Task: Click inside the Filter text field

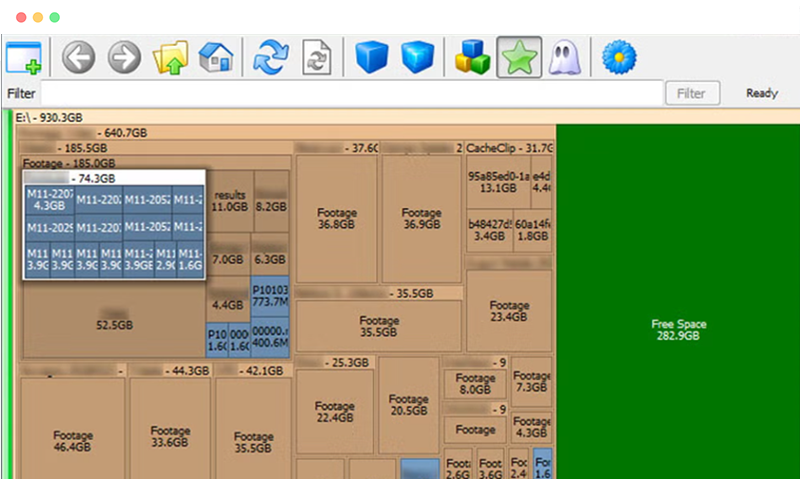Action: [350, 94]
